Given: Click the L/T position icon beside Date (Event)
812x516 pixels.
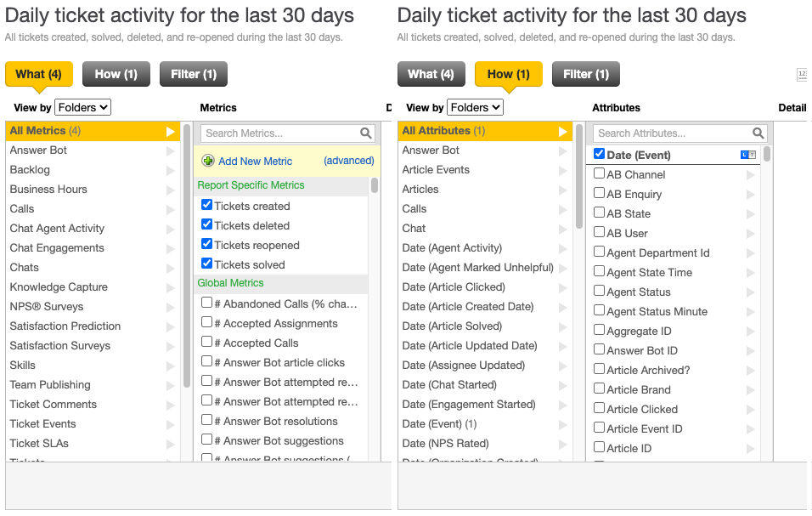Looking at the screenshot, I should [x=748, y=154].
